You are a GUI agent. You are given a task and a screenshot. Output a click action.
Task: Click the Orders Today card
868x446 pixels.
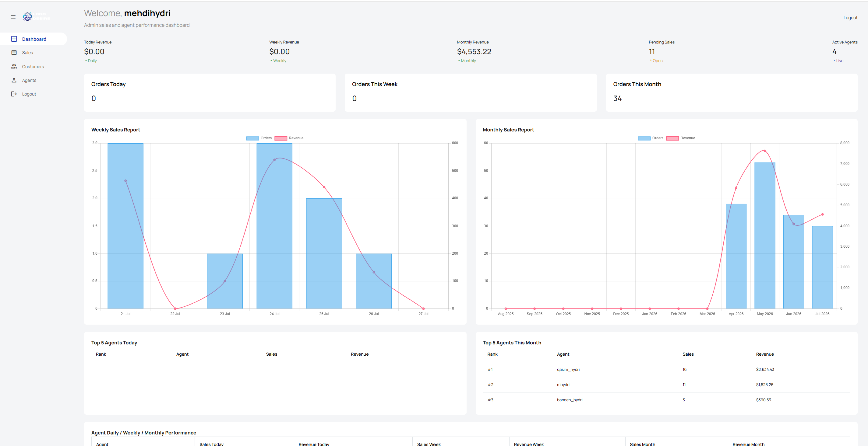pyautogui.click(x=210, y=92)
